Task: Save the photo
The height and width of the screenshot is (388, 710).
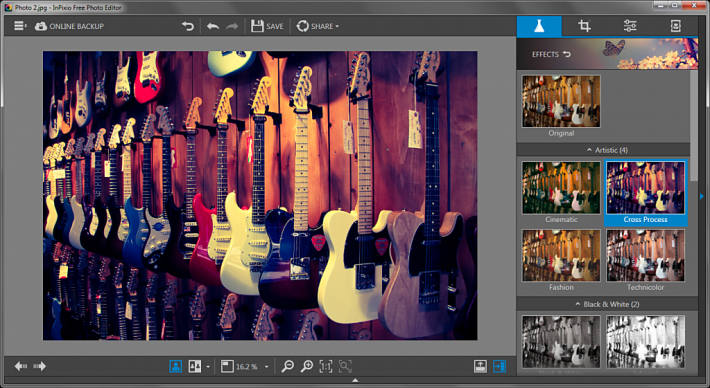Action: (267, 26)
